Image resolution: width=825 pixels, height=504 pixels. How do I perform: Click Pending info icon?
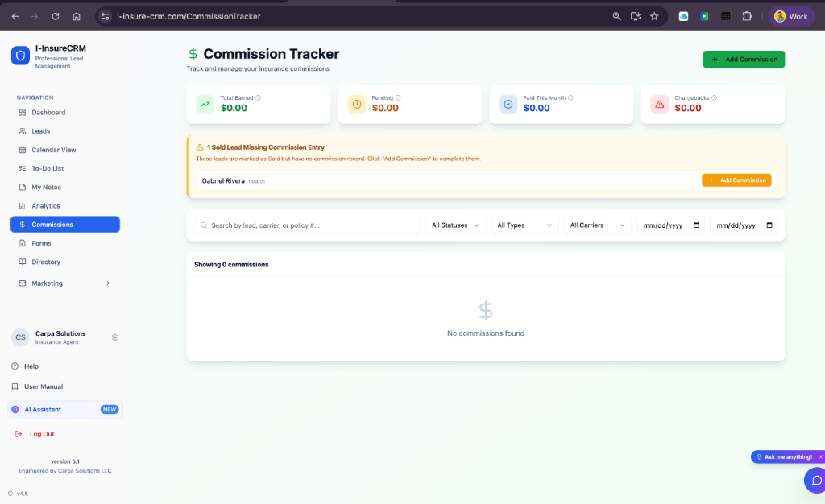[398, 97]
